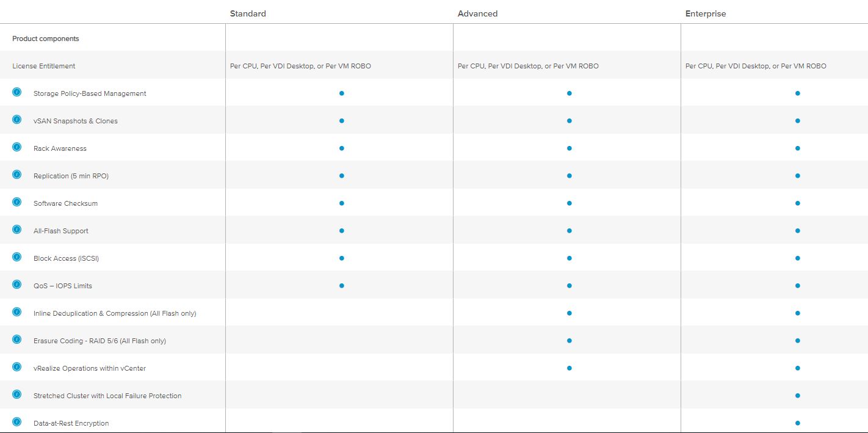Click info icon for Inline Deduplication & Compression
The height and width of the screenshot is (433, 868).
click(16, 311)
